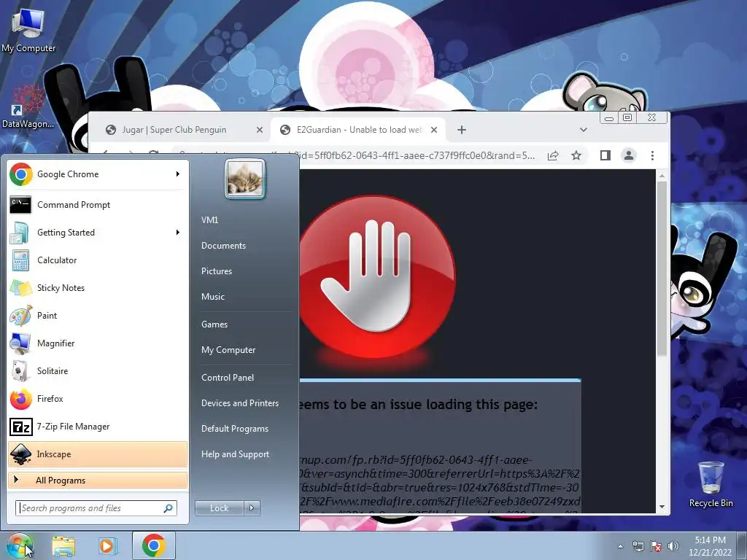Open Sticky Notes from Start menu

(x=98, y=287)
